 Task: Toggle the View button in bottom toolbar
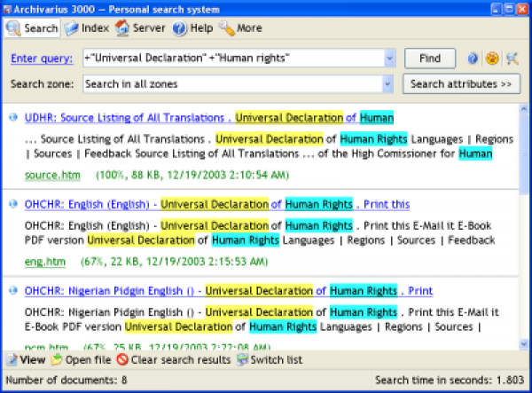(x=26, y=360)
